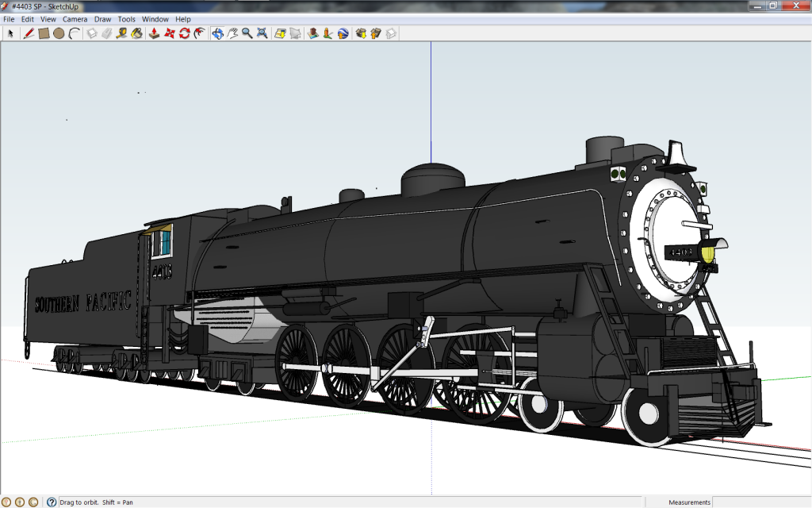Restore down the SketchUp window
Screen dimensions: 812x508
point(773,6)
